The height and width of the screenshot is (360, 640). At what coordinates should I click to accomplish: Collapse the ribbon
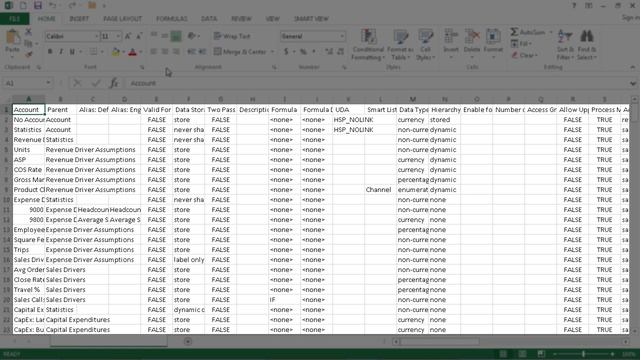tap(633, 67)
